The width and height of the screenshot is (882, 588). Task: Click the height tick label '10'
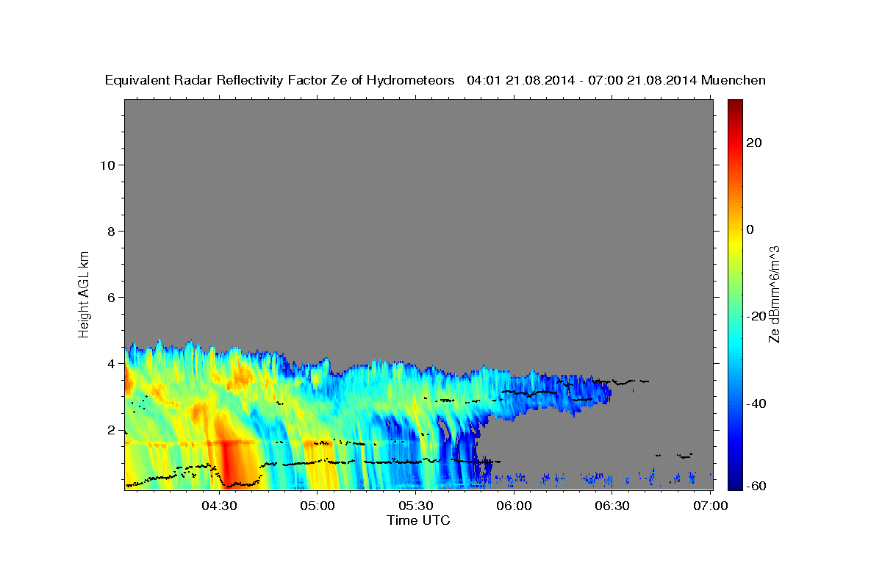[107, 165]
